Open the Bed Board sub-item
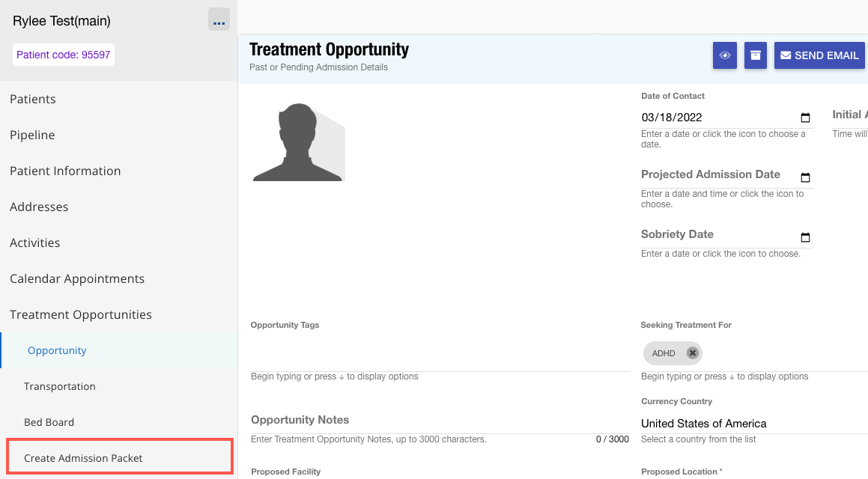Viewport: 868px width, 479px height. tap(49, 422)
